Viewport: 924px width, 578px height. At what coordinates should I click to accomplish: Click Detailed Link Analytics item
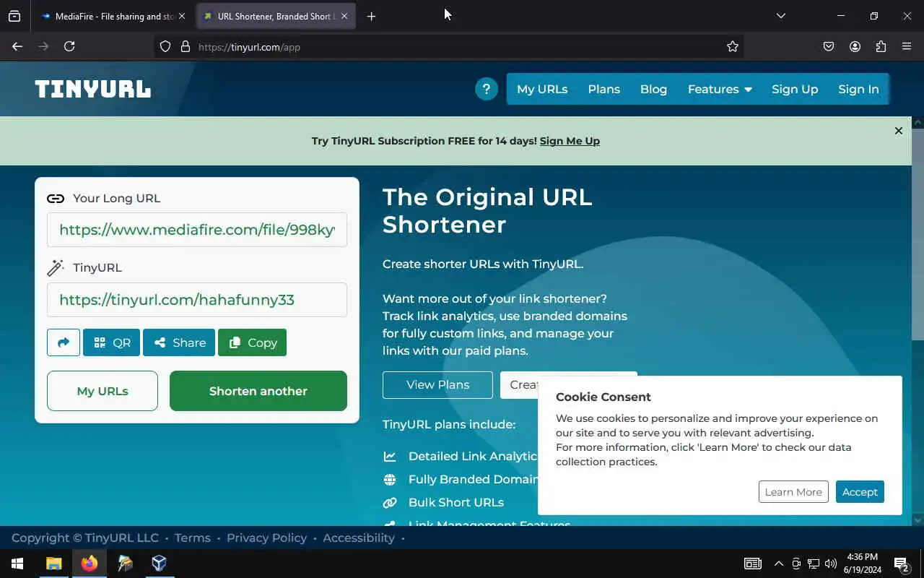point(473,456)
